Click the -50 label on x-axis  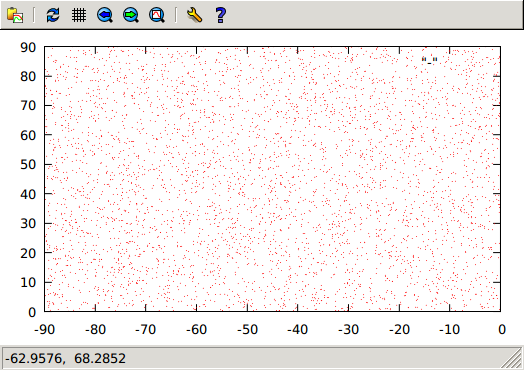pos(247,330)
